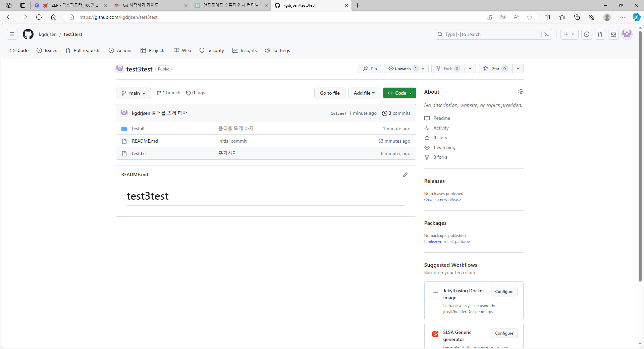Open browser split screen icon

click(547, 17)
